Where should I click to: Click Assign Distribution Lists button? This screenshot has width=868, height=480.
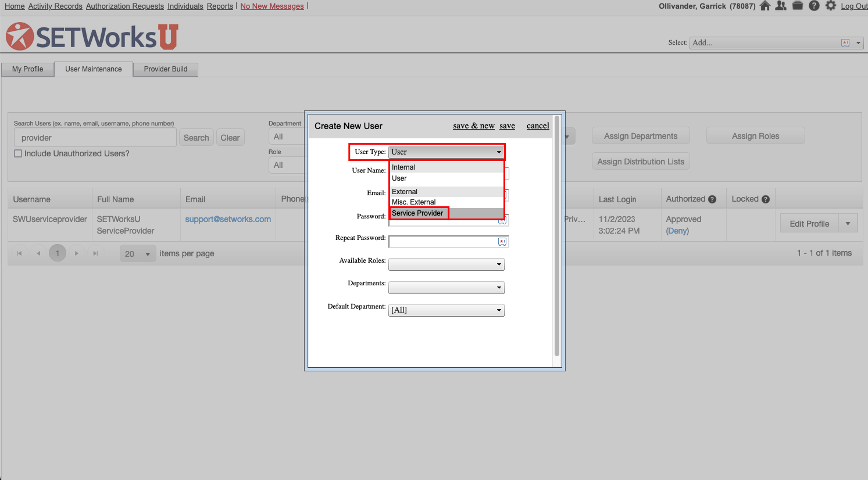tap(641, 162)
